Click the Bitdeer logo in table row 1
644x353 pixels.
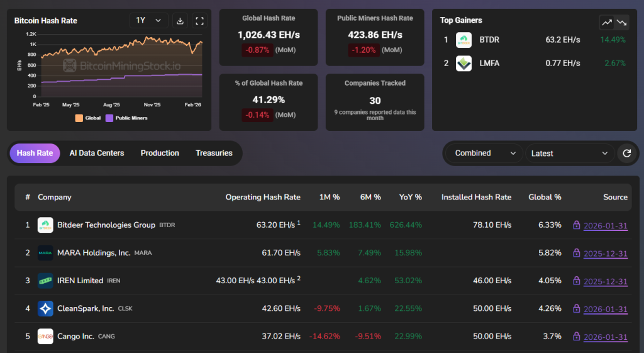point(45,225)
